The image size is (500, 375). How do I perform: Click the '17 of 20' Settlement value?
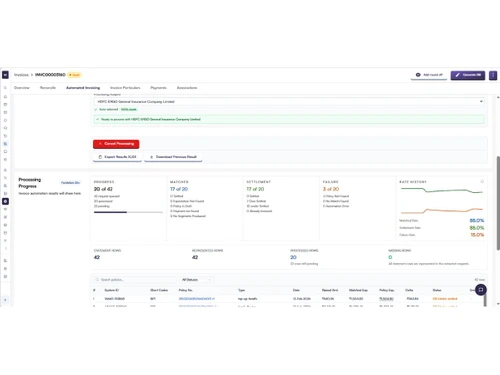[x=255, y=189]
